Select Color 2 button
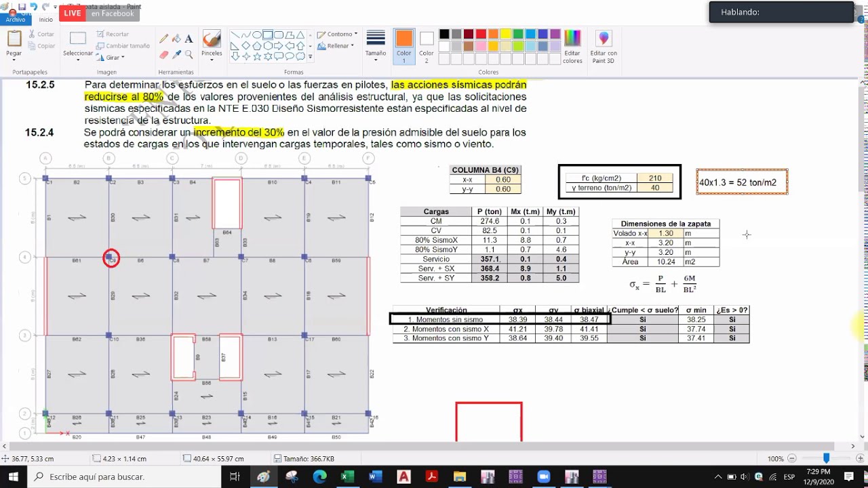868x488 pixels. (427, 46)
